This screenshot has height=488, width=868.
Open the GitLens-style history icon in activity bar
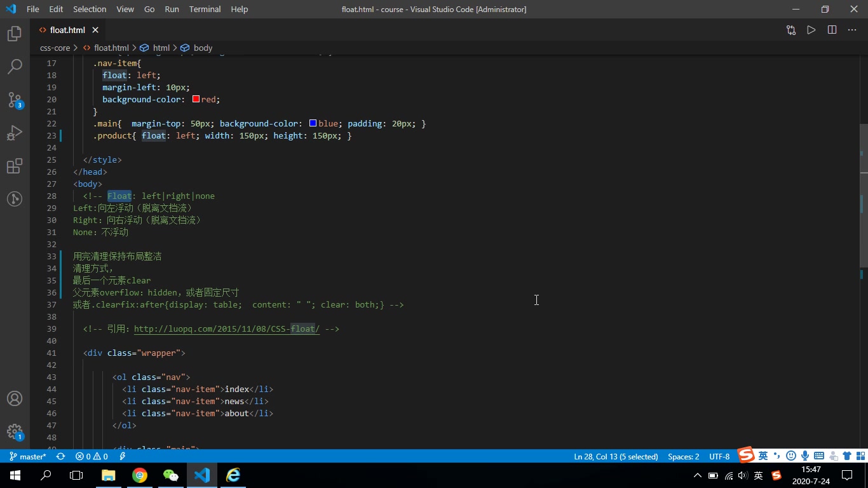15,199
